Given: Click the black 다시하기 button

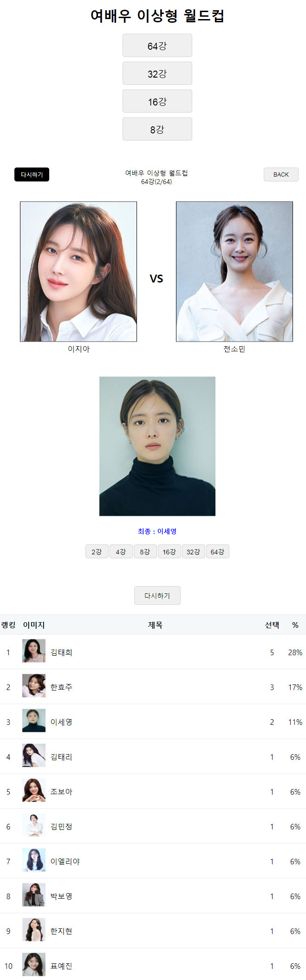Looking at the screenshot, I should coord(32,175).
